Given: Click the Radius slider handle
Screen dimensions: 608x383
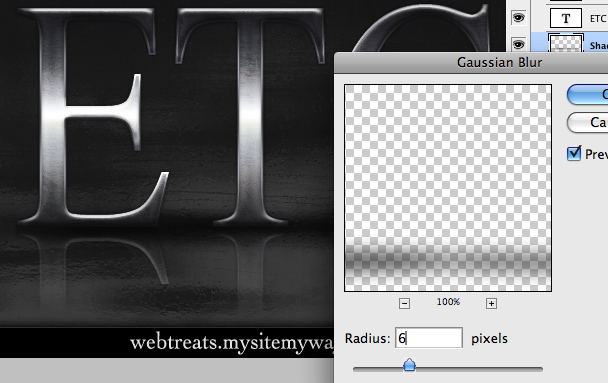Looking at the screenshot, I should pyautogui.click(x=409, y=365).
